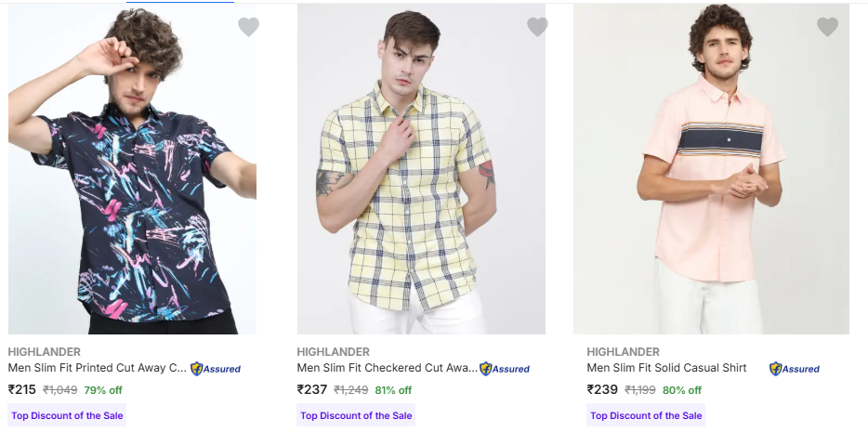
Task: Click Assured badge on checkered shirt
Action: pos(505,369)
